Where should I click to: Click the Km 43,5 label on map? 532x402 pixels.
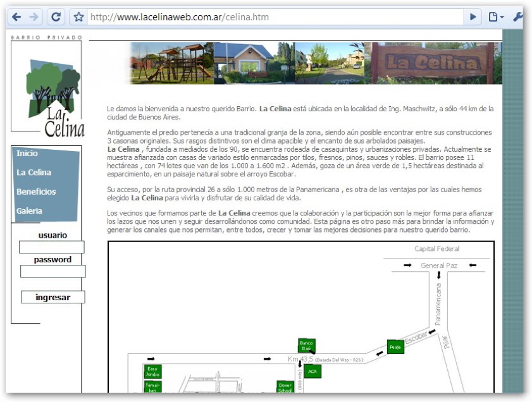300,359
